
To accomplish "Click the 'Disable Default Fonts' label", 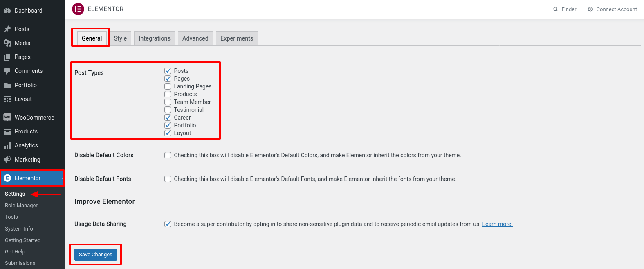I will click(x=103, y=179).
